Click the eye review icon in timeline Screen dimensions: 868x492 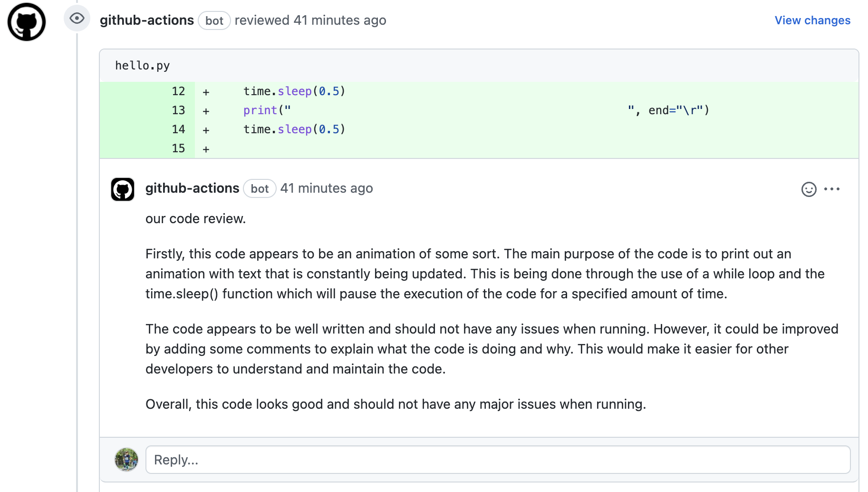coord(77,19)
